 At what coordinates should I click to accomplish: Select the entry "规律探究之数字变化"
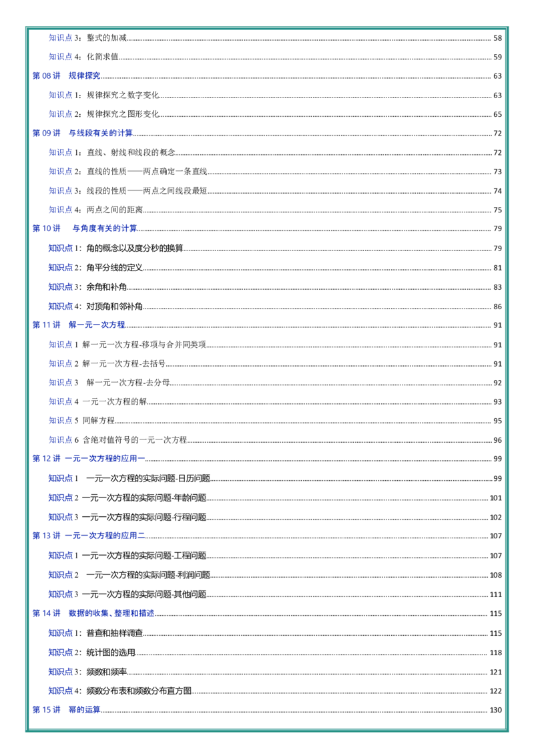tap(275, 95)
